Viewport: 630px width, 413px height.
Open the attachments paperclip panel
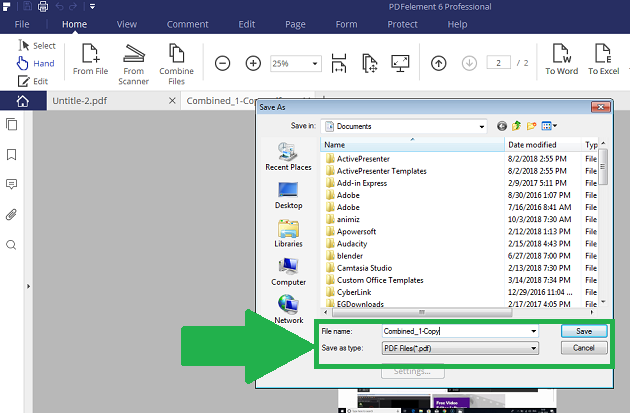[11, 215]
